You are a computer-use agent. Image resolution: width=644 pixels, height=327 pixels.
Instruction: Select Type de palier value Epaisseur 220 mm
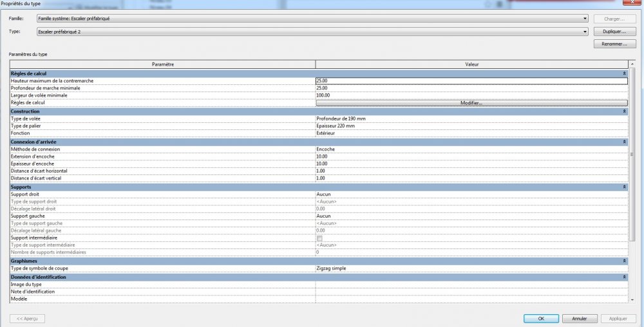point(471,126)
